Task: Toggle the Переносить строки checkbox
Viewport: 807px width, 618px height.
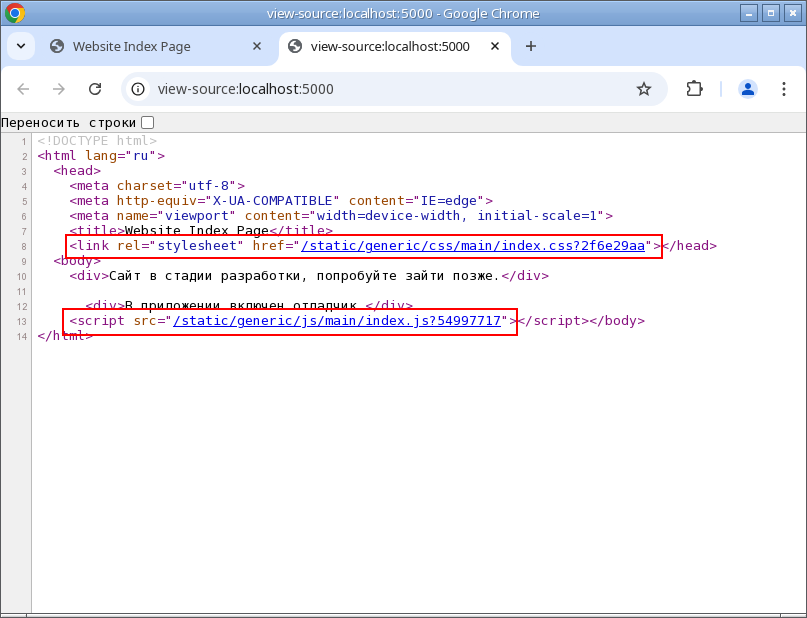Action: tap(148, 122)
